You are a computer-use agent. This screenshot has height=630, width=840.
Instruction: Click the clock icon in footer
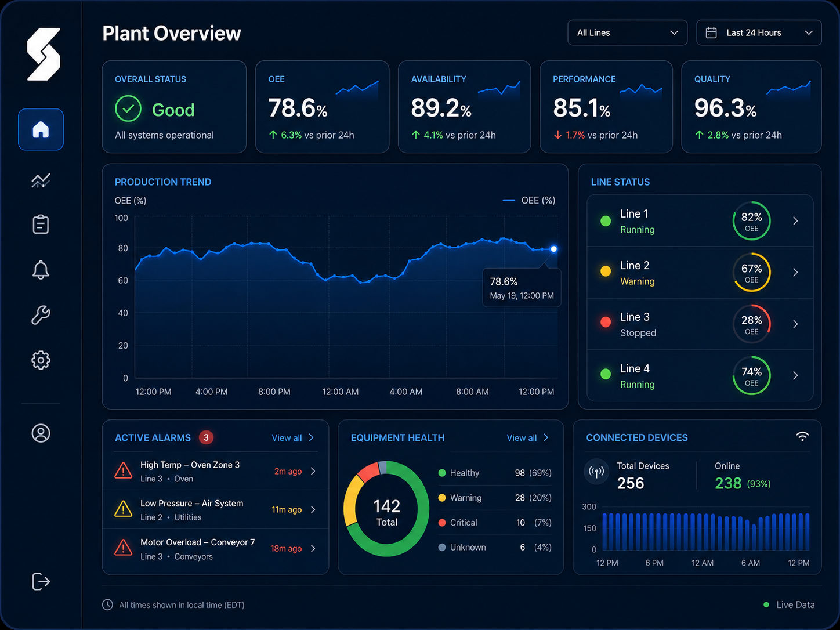point(107,604)
